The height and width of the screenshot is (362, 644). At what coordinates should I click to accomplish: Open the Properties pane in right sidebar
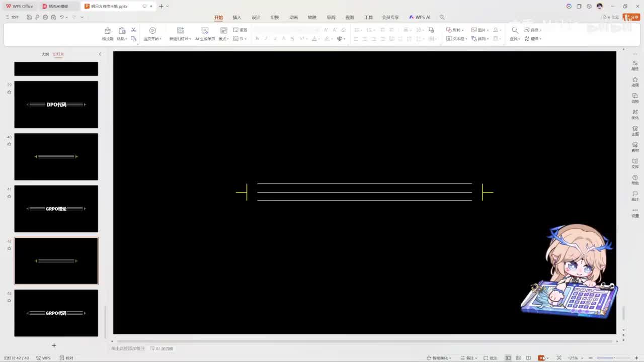pos(635,65)
